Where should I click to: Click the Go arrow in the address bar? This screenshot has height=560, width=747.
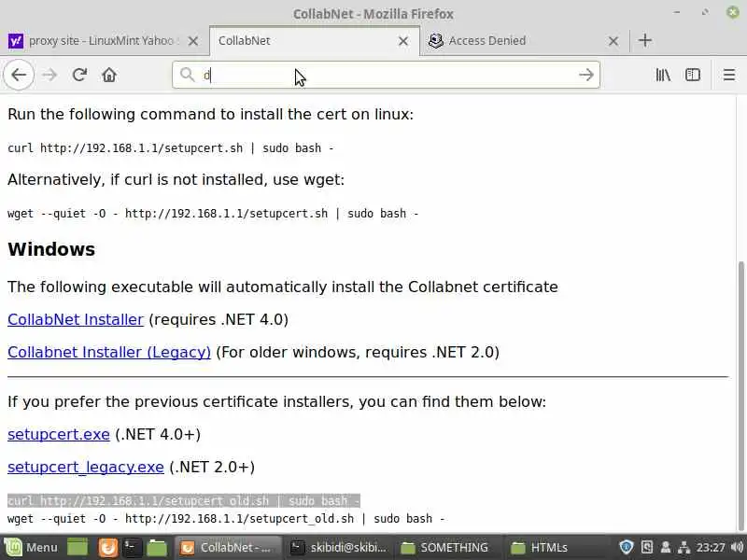click(x=586, y=75)
